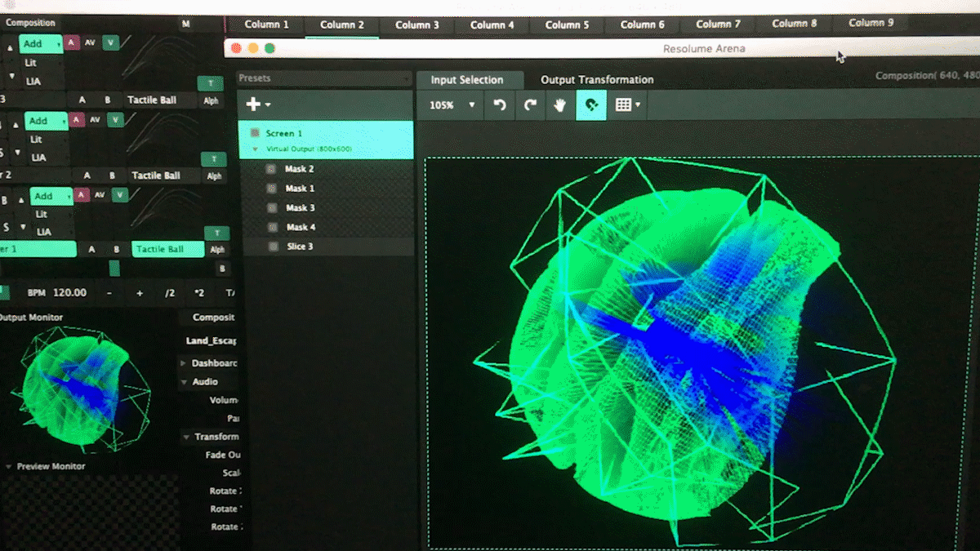The width and height of the screenshot is (980, 551).
Task: Move Layer 1 down with the arrow
Action: click(24, 227)
